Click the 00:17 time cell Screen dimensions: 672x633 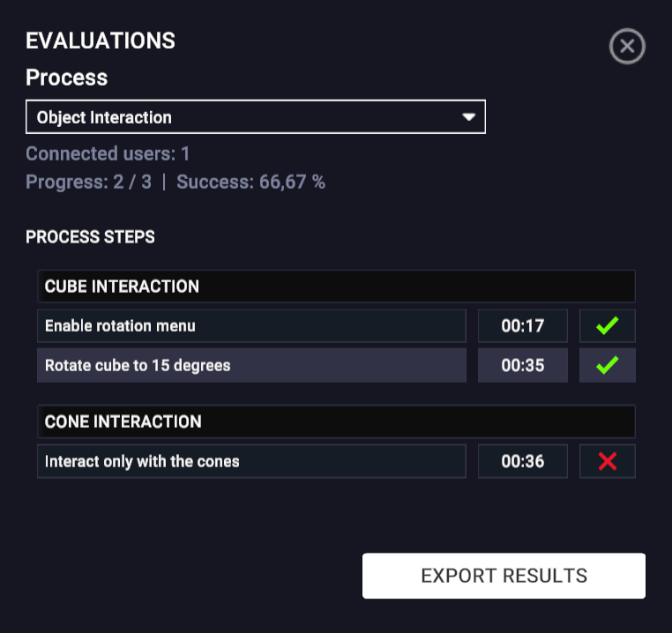(x=522, y=326)
